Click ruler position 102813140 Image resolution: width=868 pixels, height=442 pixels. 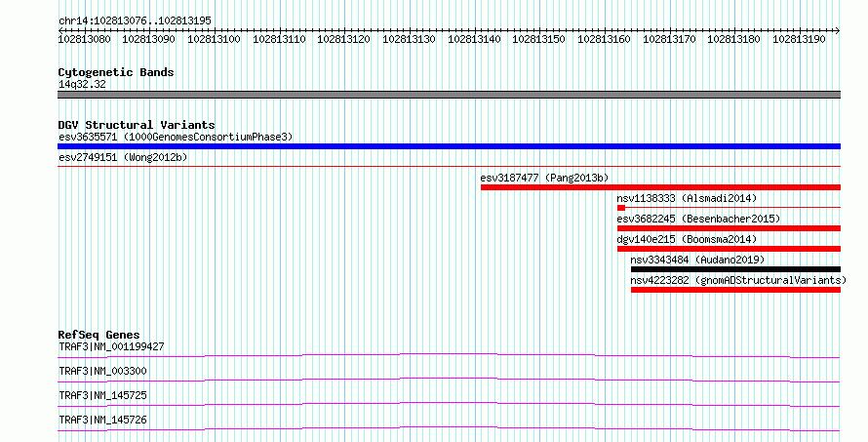(x=474, y=39)
